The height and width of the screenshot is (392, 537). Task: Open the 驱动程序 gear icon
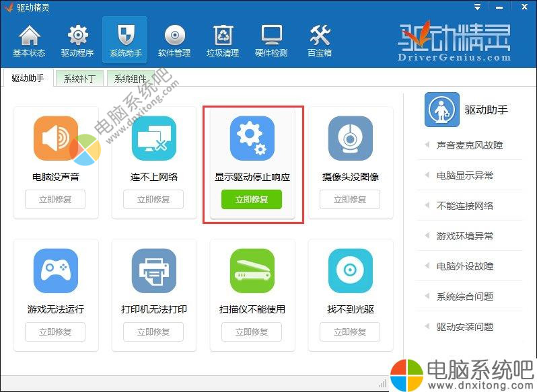click(x=78, y=36)
